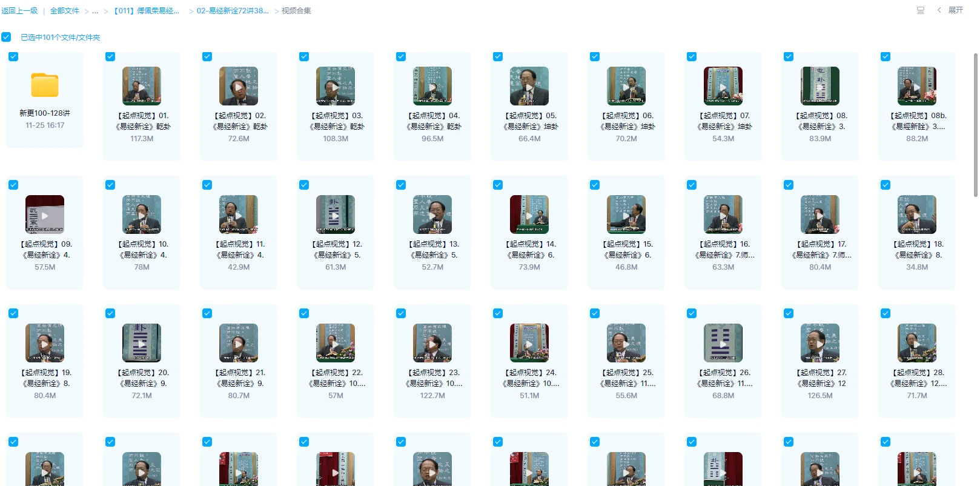
Task: Open 【011】傅佩荣易经 breadcrumb folder
Action: pos(146,11)
